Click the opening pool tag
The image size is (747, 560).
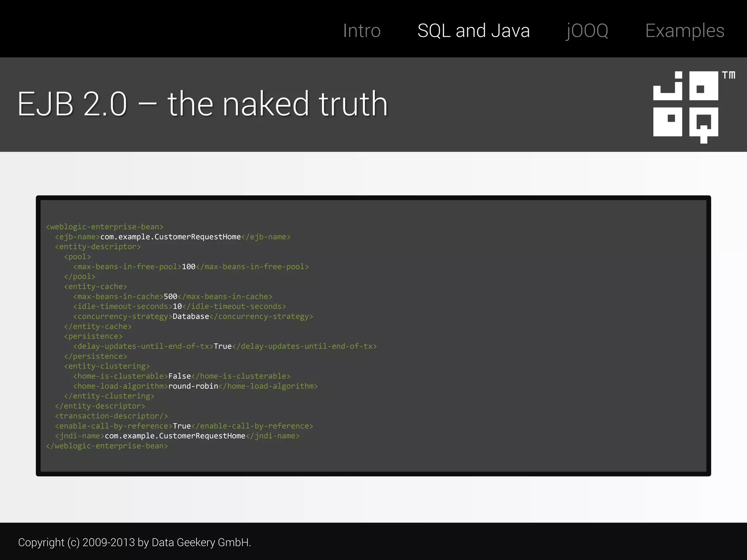coord(77,257)
